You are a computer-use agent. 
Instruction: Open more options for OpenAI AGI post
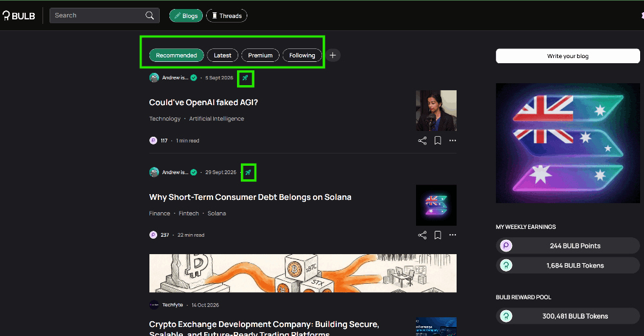pyautogui.click(x=453, y=141)
